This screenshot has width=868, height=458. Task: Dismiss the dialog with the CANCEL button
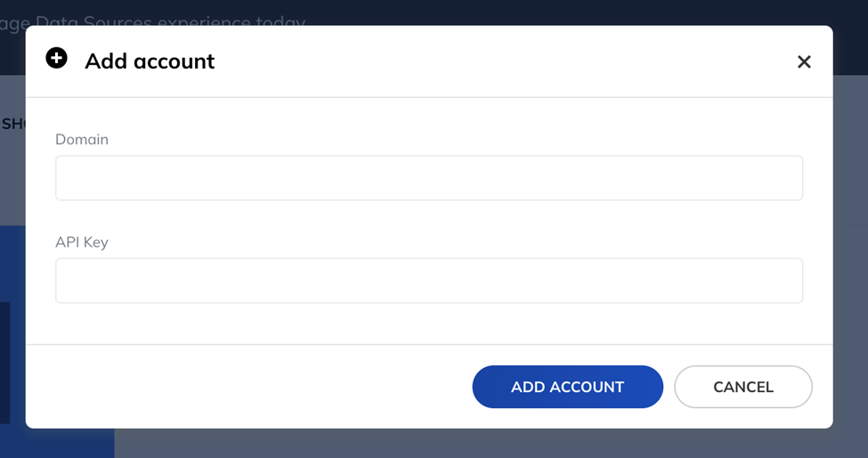click(742, 387)
